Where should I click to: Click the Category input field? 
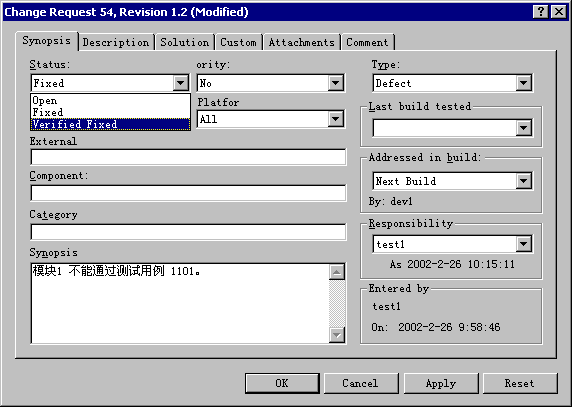click(x=188, y=232)
